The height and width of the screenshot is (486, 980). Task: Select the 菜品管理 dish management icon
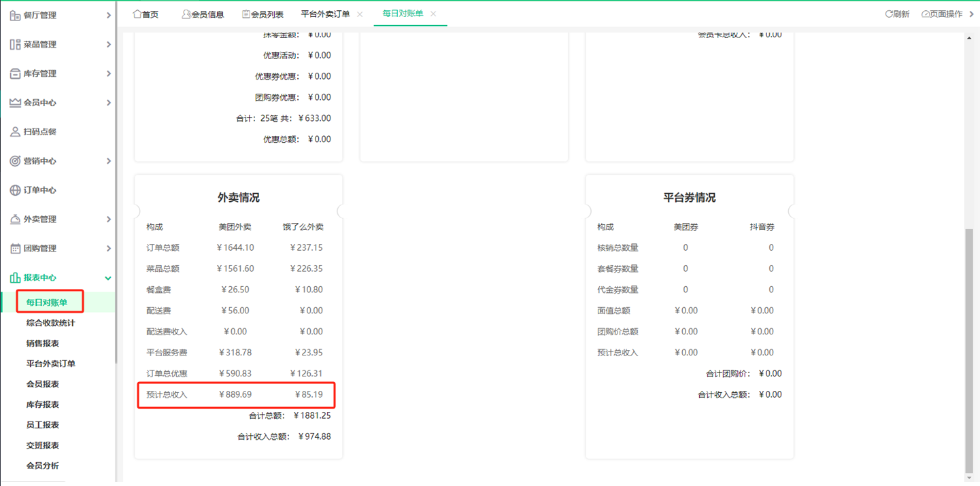(x=14, y=44)
